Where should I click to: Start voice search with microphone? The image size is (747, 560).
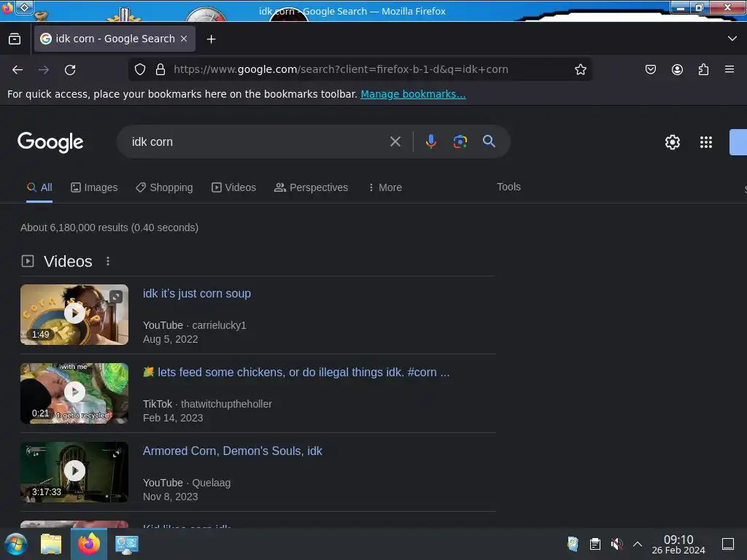[x=430, y=141]
